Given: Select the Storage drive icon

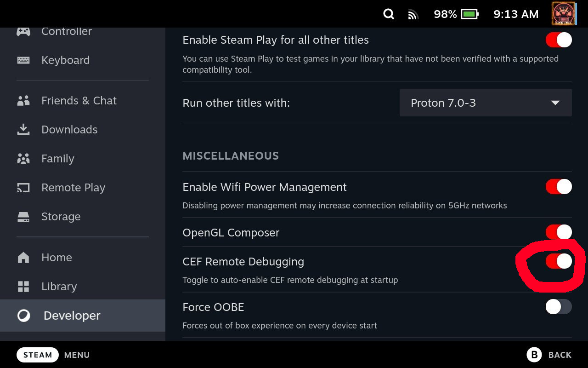Looking at the screenshot, I should [23, 217].
